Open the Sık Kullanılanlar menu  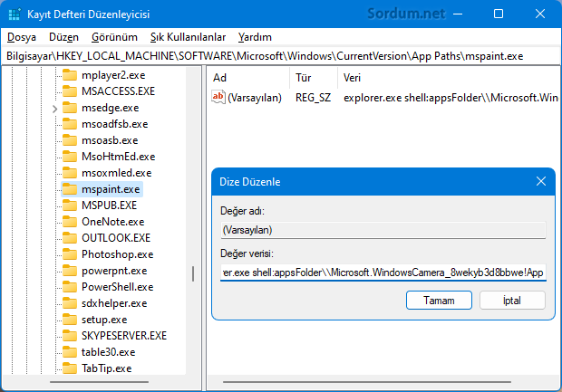tap(188, 37)
